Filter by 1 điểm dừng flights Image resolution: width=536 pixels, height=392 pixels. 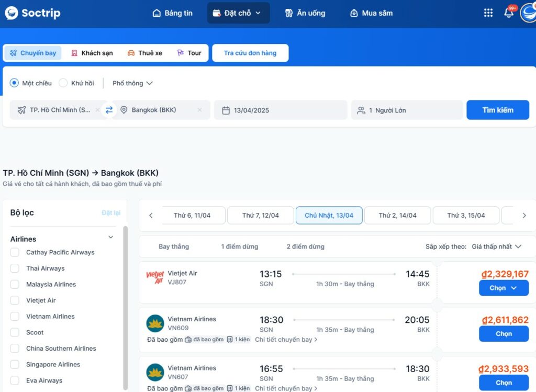pyautogui.click(x=240, y=247)
